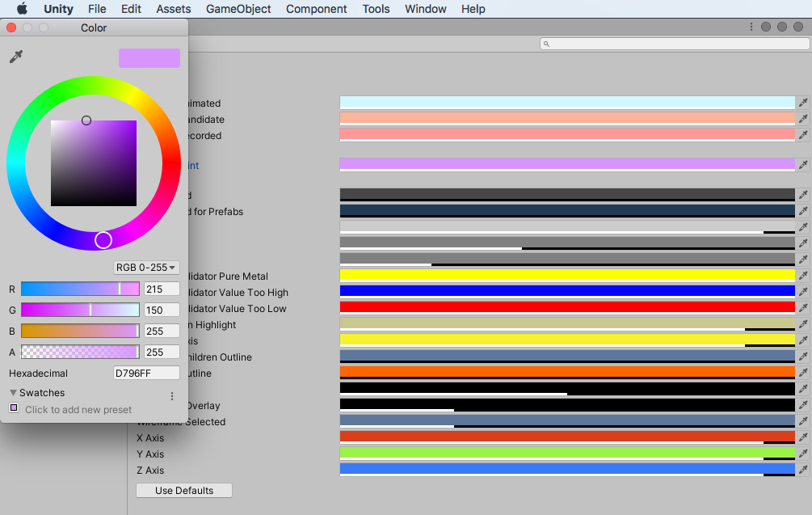Click the B channel slider
Image resolution: width=812 pixels, height=515 pixels.
pyautogui.click(x=80, y=331)
